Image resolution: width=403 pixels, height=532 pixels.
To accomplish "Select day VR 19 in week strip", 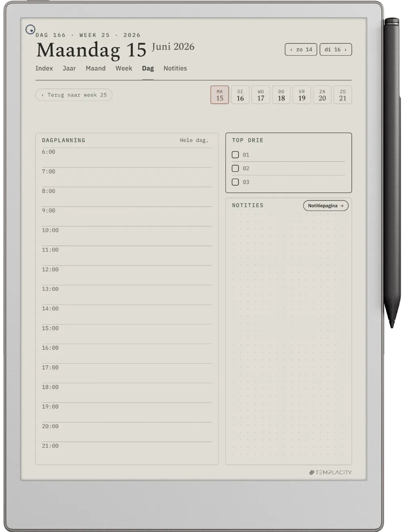I will (x=302, y=95).
